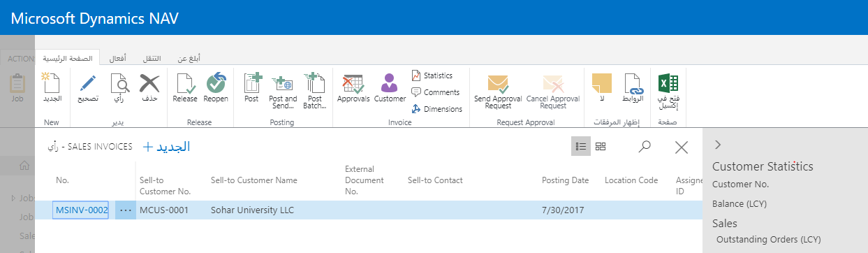Click the Customer icon in ribbon
Viewport: 868px width, 253px height.
[x=390, y=88]
